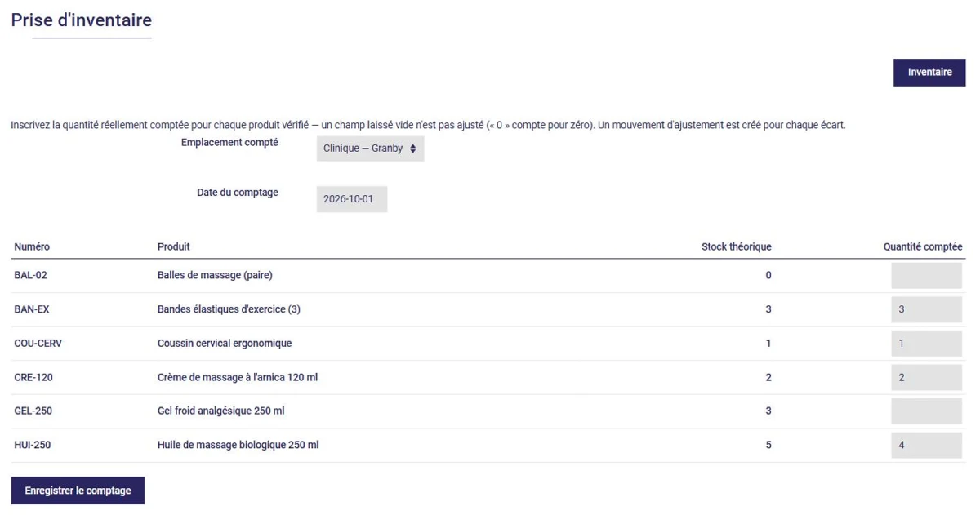The image size is (980, 515).
Task: Click the Prise d'inventaire page title
Action: (82, 20)
